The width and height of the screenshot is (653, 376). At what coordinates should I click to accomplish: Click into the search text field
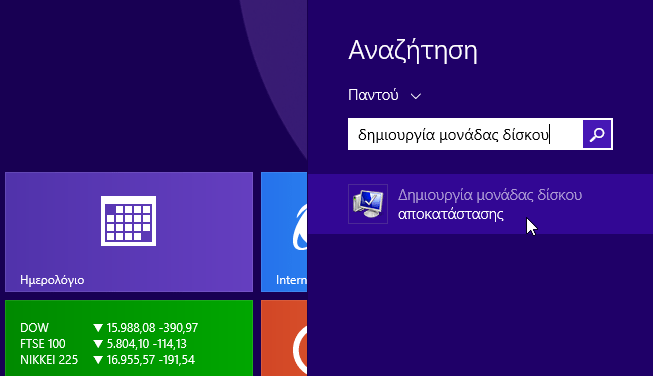(x=465, y=134)
